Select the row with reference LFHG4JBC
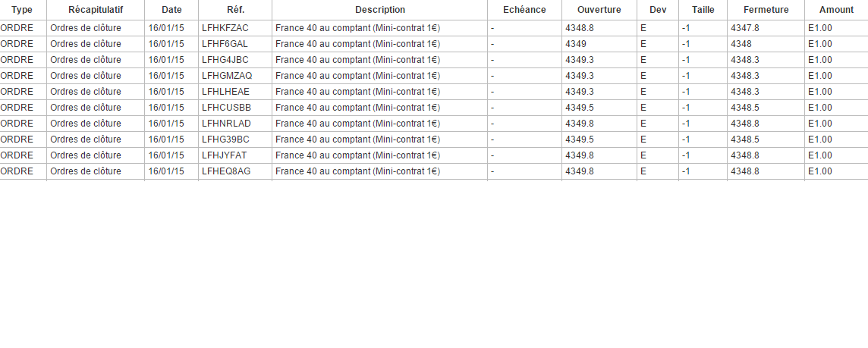The image size is (868, 348). coord(225,60)
